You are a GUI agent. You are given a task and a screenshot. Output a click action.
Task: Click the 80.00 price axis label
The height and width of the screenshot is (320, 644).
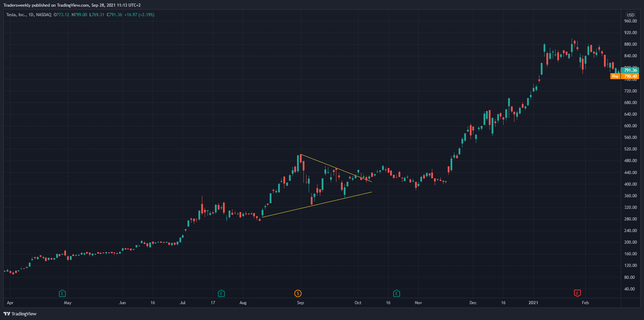[x=630, y=277]
